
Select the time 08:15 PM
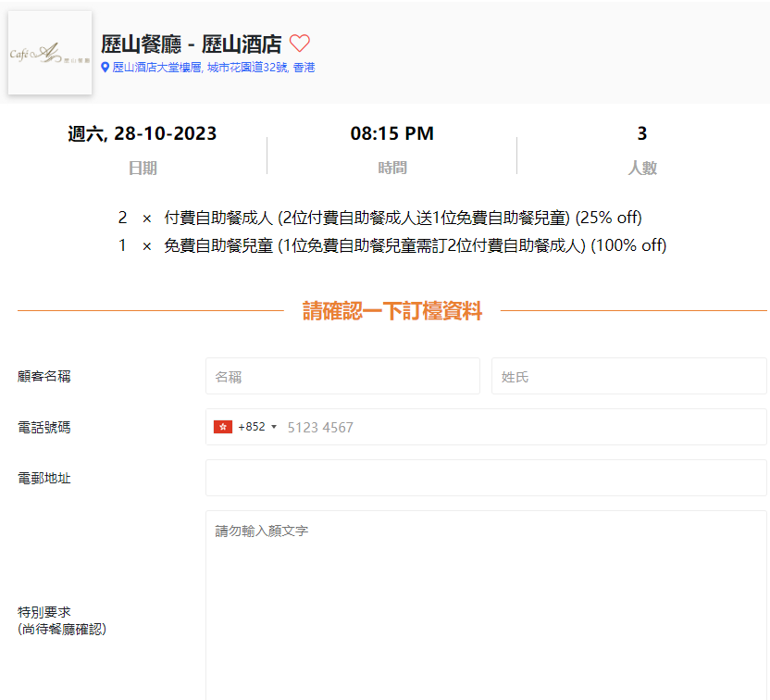(391, 133)
